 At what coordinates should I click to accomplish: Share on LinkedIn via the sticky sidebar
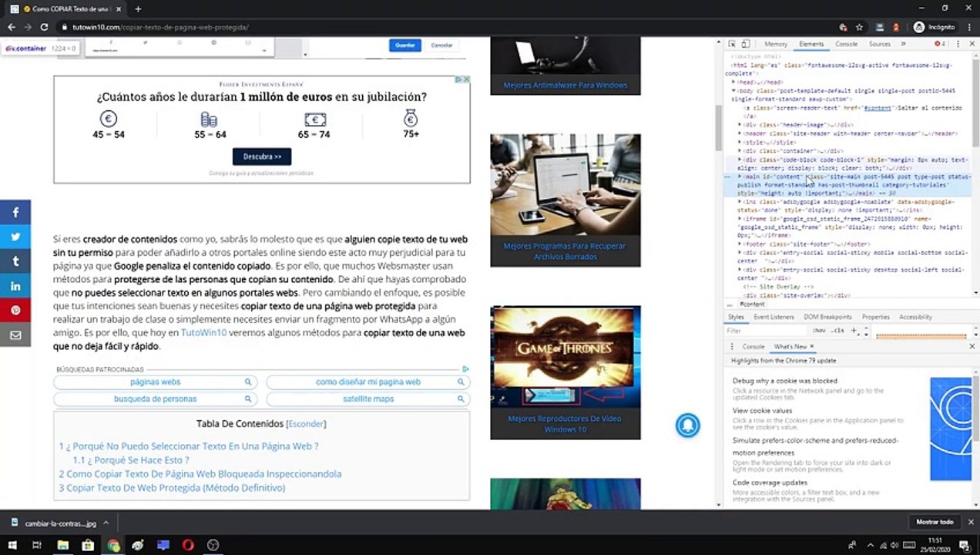pyautogui.click(x=15, y=286)
